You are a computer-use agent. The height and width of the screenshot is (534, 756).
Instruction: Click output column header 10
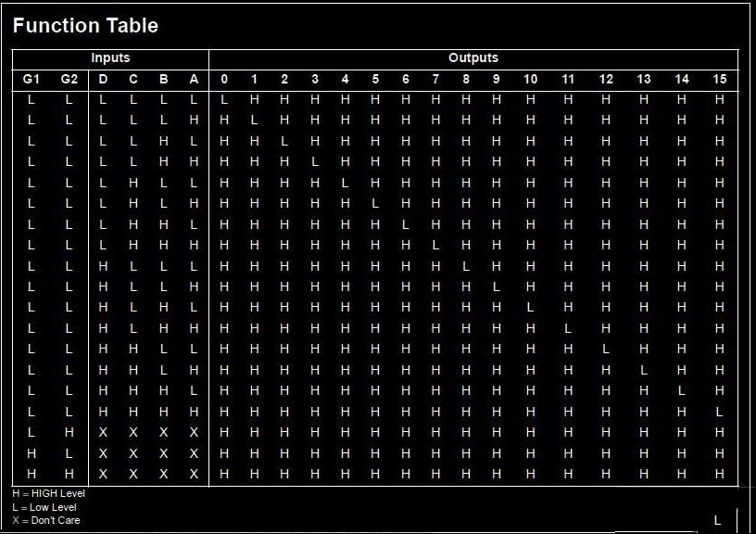[530, 79]
